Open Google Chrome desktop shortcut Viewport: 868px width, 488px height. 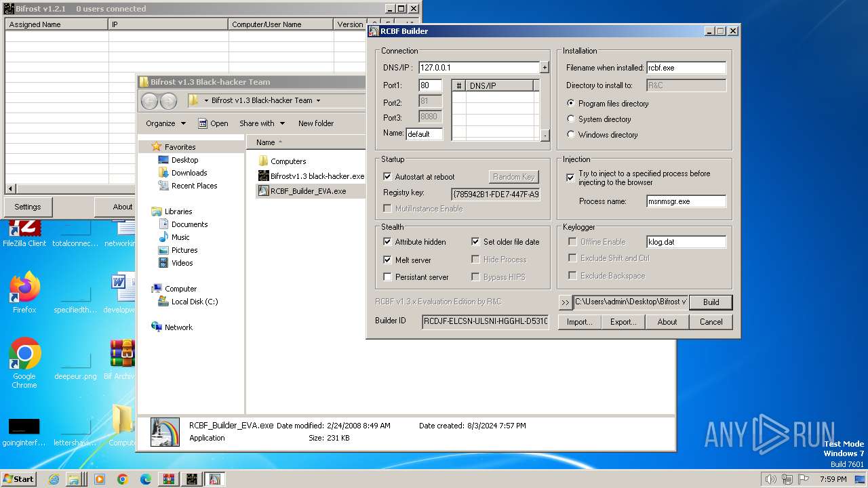pyautogui.click(x=24, y=363)
